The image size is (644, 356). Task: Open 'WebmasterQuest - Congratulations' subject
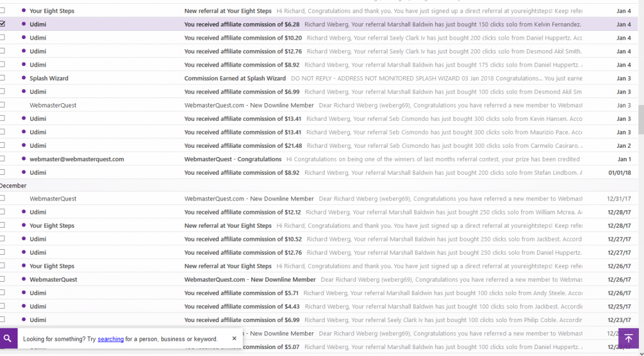[233, 159]
